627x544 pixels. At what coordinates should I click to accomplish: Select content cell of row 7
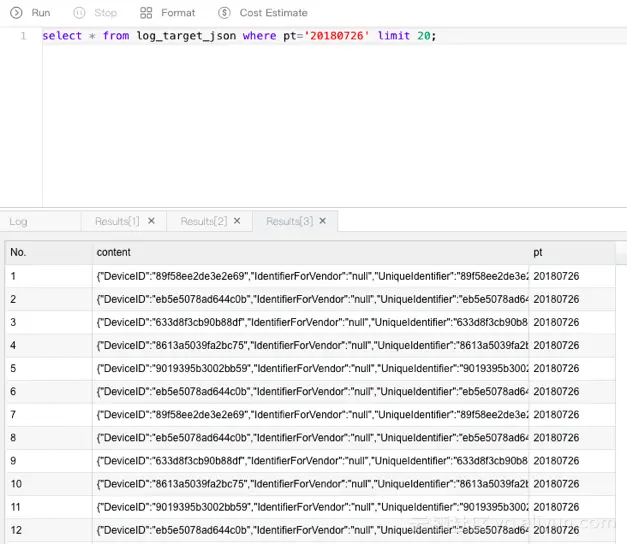tap(310, 415)
